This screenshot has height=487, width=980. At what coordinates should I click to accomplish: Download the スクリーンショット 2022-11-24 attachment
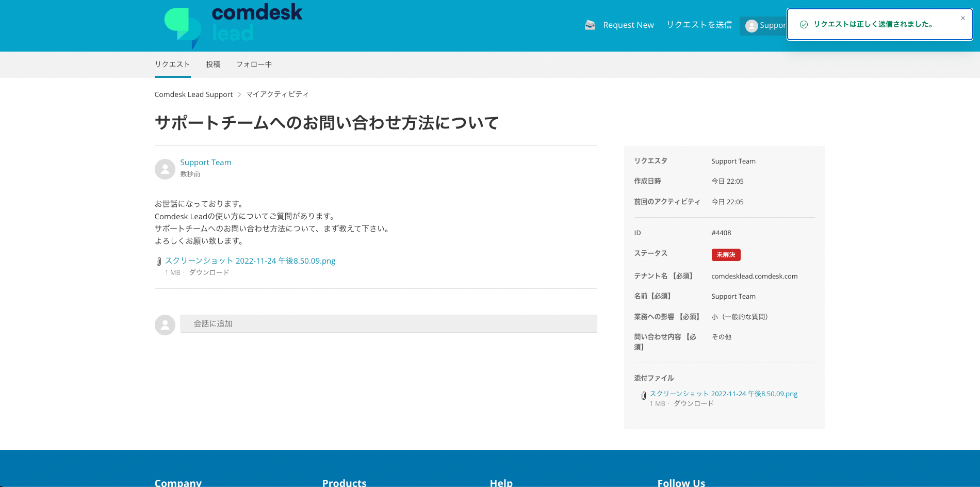click(x=250, y=261)
